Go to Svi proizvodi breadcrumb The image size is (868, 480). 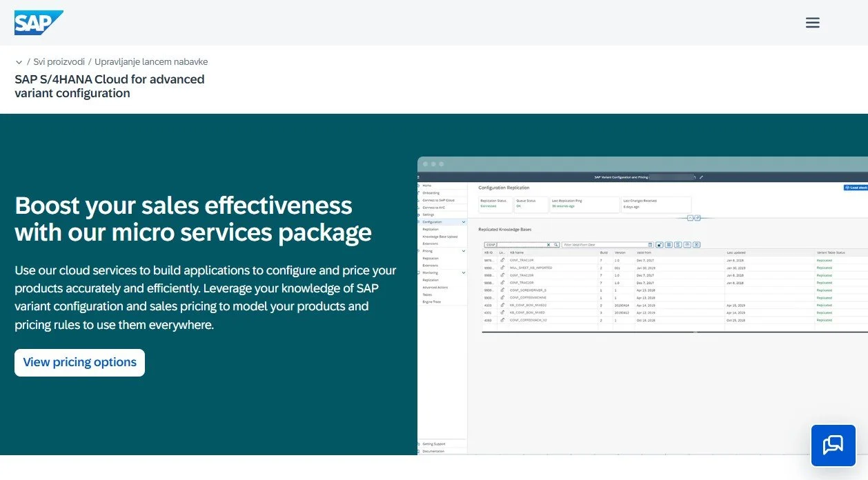click(58, 61)
